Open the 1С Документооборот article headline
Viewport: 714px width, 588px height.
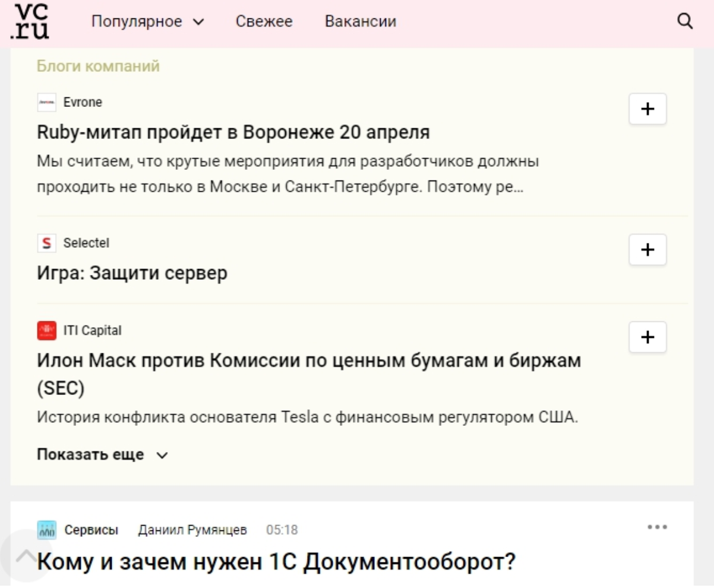[x=276, y=561]
